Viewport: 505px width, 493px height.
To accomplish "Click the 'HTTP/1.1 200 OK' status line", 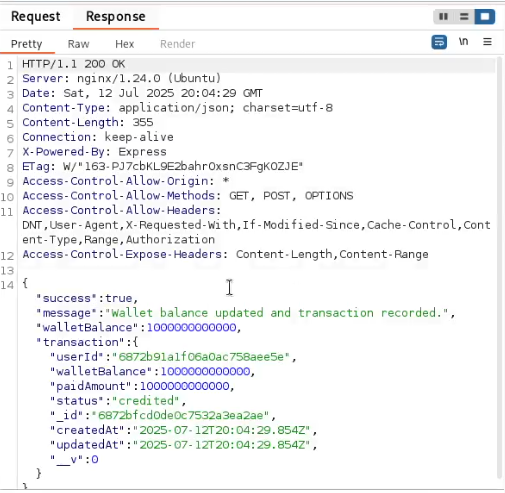I will 74,64.
